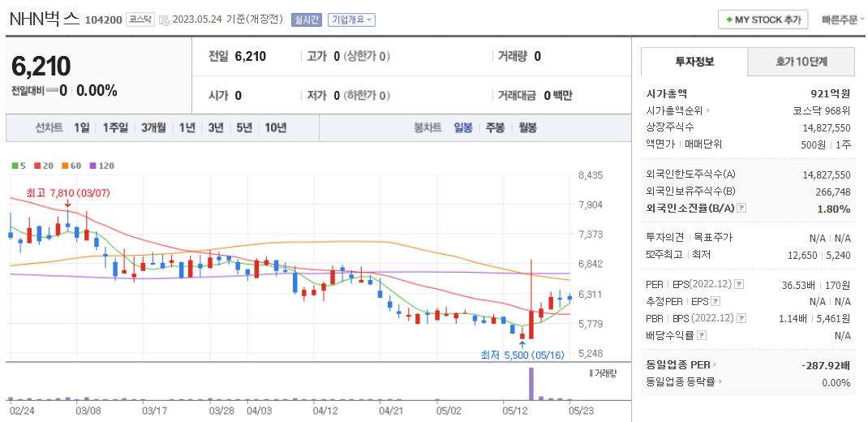Click the 실시간 realtime badge

point(306,19)
